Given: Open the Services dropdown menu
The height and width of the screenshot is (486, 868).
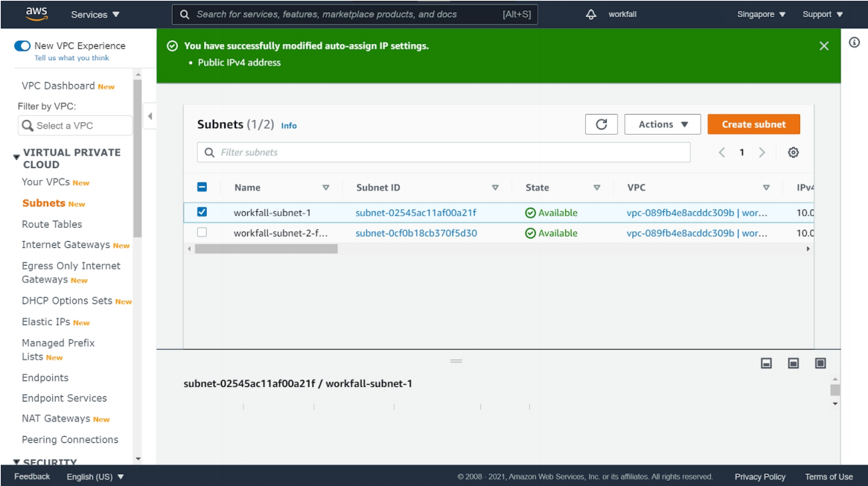Looking at the screenshot, I should pyautogui.click(x=95, y=14).
